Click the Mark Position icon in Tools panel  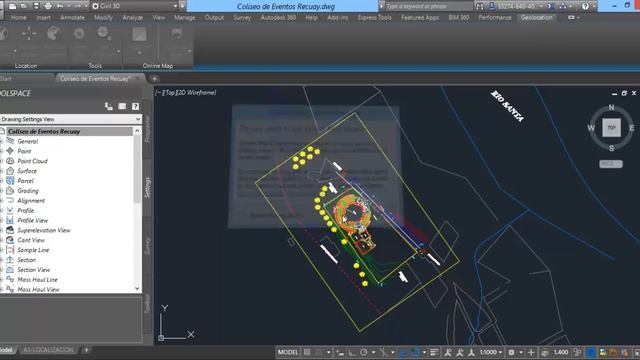104,34
